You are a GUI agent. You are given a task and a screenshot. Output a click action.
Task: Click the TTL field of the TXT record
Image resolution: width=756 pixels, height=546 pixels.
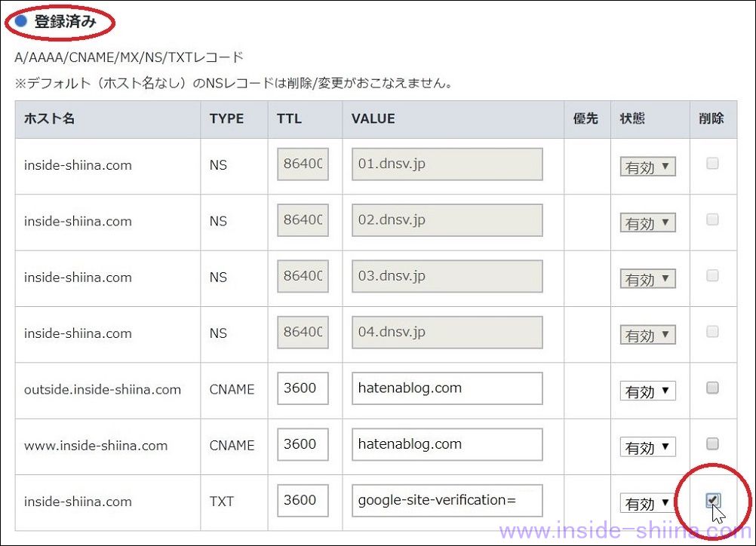[x=302, y=500]
